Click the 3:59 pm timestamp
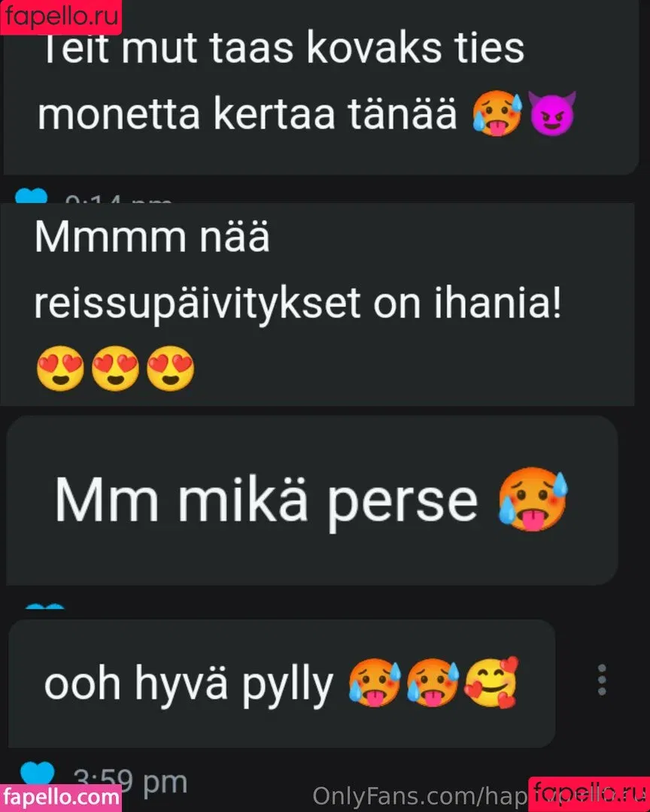The width and height of the screenshot is (650, 812). [130, 781]
